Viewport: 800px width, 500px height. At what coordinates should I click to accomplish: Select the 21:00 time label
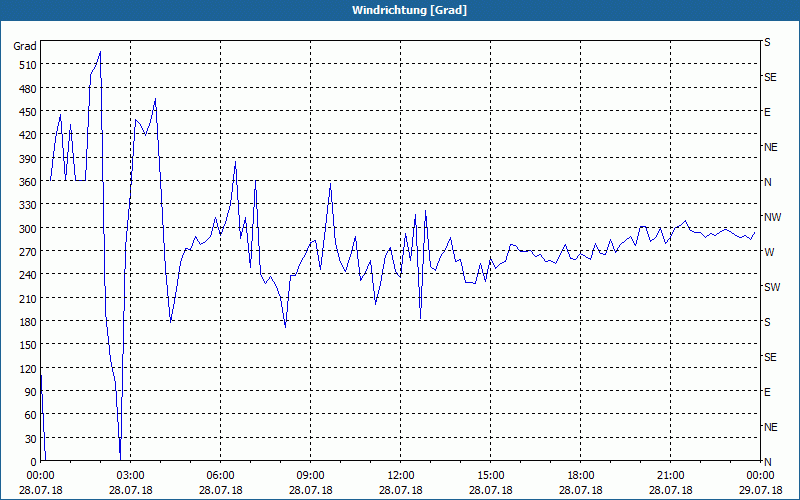670,476
